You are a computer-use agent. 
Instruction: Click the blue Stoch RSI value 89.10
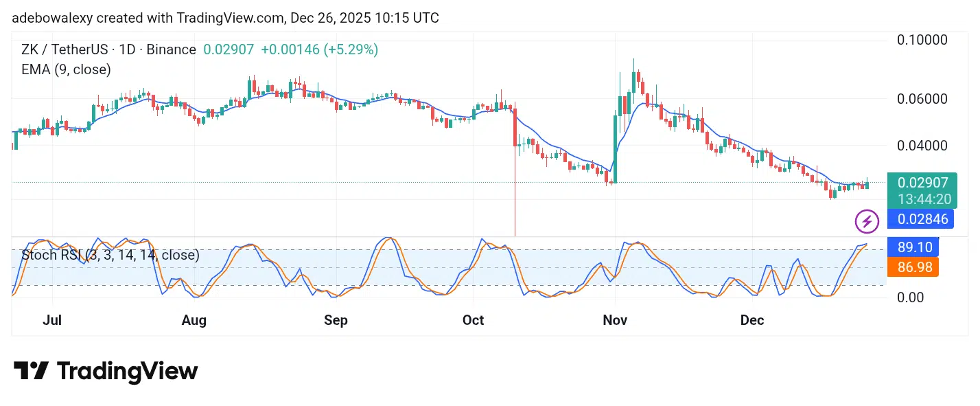[913, 247]
